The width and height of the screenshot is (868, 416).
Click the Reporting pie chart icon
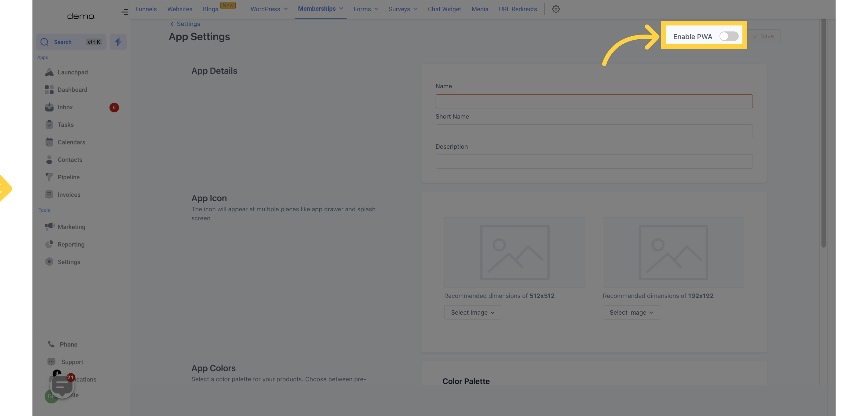click(49, 244)
